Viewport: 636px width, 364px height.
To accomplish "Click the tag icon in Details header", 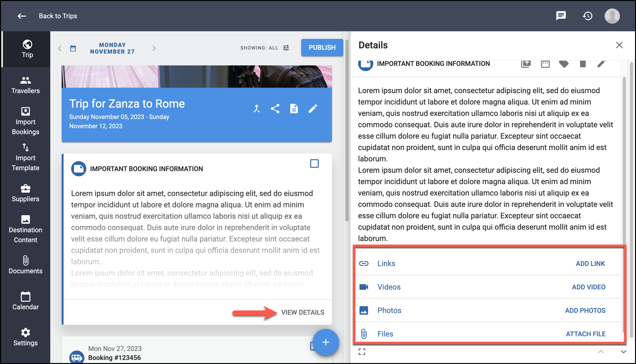I will click(x=564, y=64).
